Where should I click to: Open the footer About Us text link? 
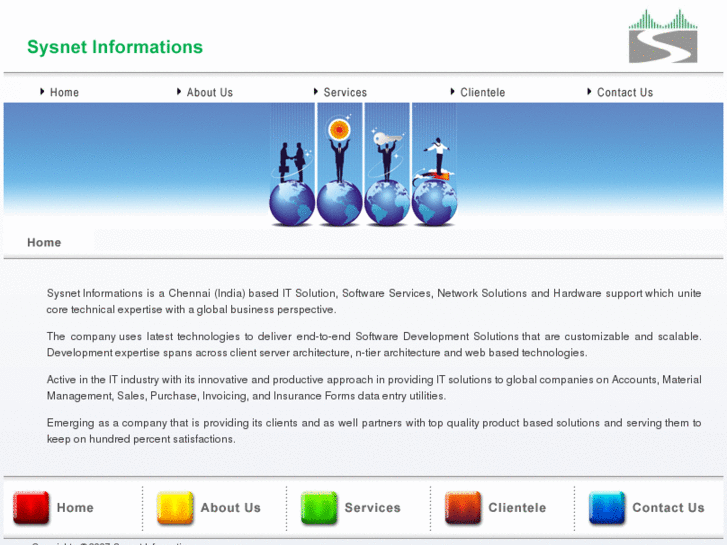click(230, 507)
